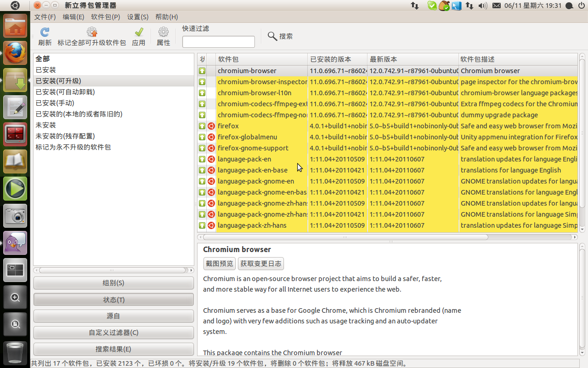The image size is (588, 368).
Task: Select the 标记为永不升级的软件包 filter entry
Action: [x=113, y=147]
